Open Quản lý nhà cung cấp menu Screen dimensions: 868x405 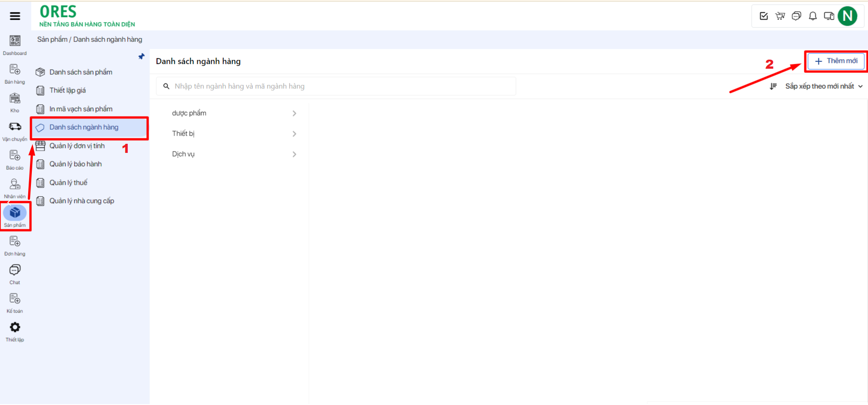click(x=82, y=201)
